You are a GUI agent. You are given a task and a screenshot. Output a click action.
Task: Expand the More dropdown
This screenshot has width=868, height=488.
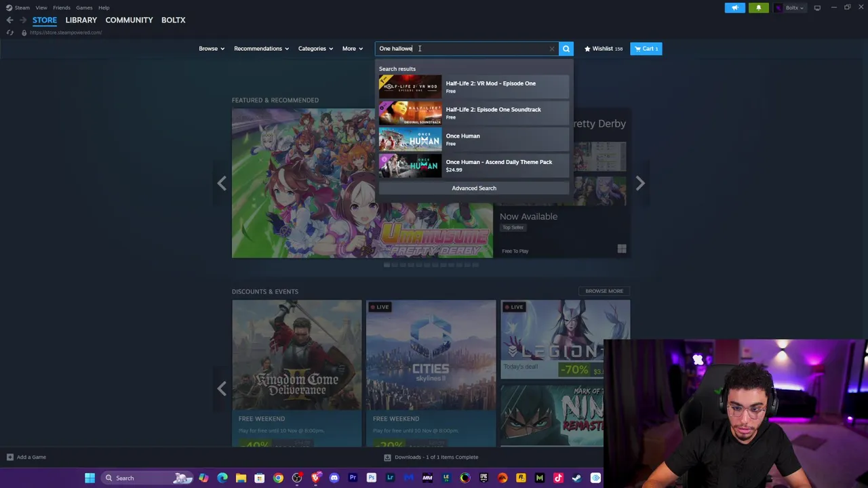tap(352, 49)
